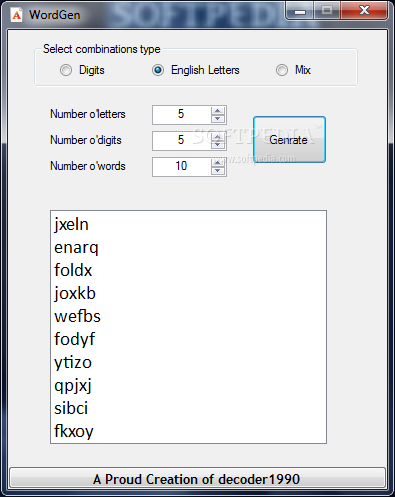Decrease the Number o'words value with down arrow
This screenshot has width=395, height=497.
[218, 171]
